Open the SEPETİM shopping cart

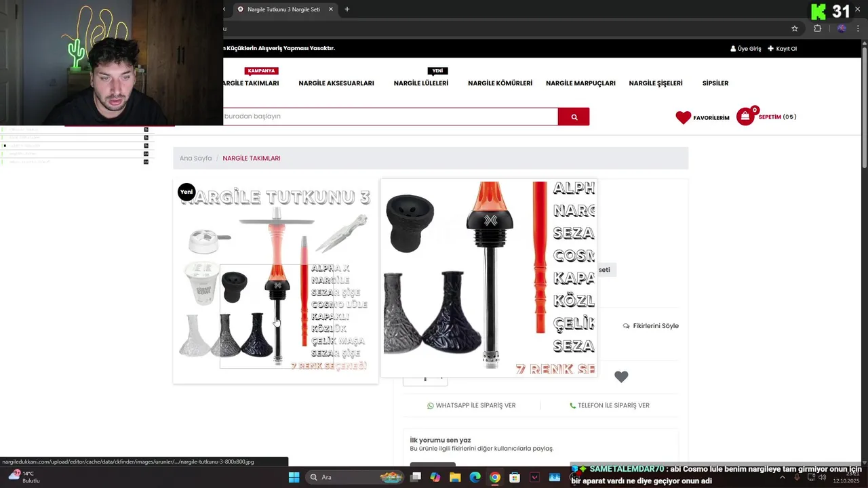point(766,117)
